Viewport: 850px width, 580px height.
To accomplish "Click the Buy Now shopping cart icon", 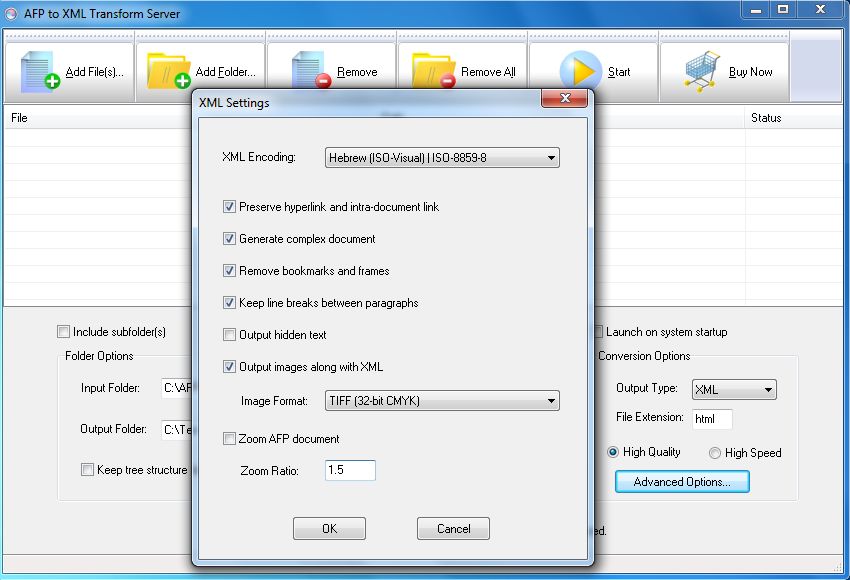I will [x=703, y=71].
